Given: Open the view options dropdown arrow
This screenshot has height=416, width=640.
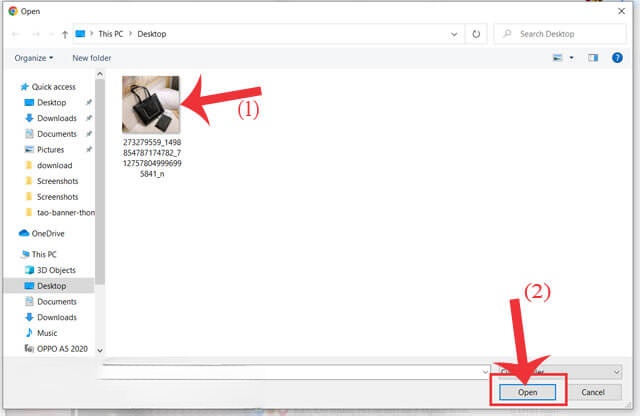Looking at the screenshot, I should 571,58.
